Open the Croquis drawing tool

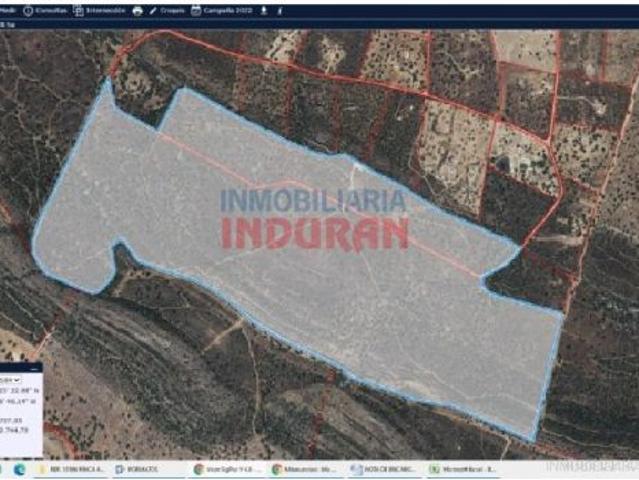(166, 11)
